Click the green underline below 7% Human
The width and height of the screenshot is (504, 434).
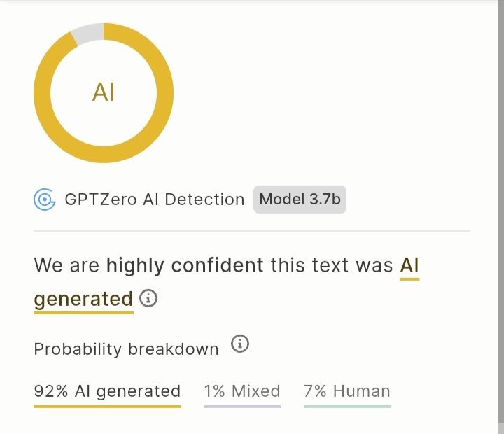347,407
